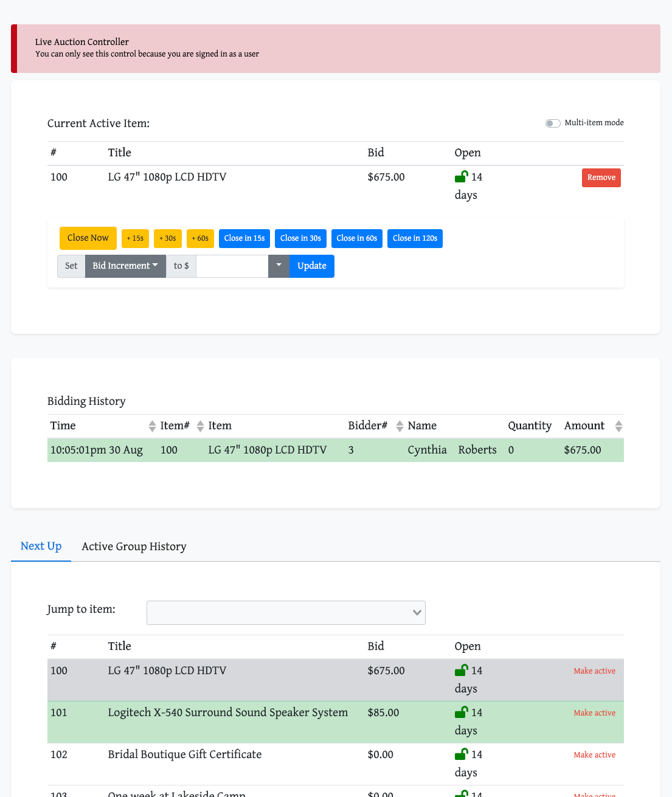Screen dimensions: 672x797
Task: Click unlock icon in Logitech X-540 row
Action: pos(462,712)
